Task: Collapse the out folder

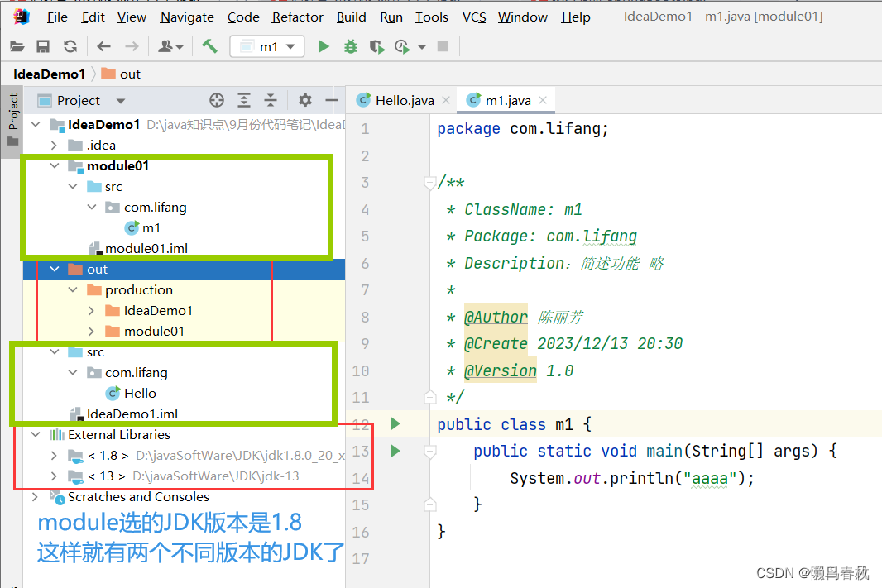Action: pos(55,269)
